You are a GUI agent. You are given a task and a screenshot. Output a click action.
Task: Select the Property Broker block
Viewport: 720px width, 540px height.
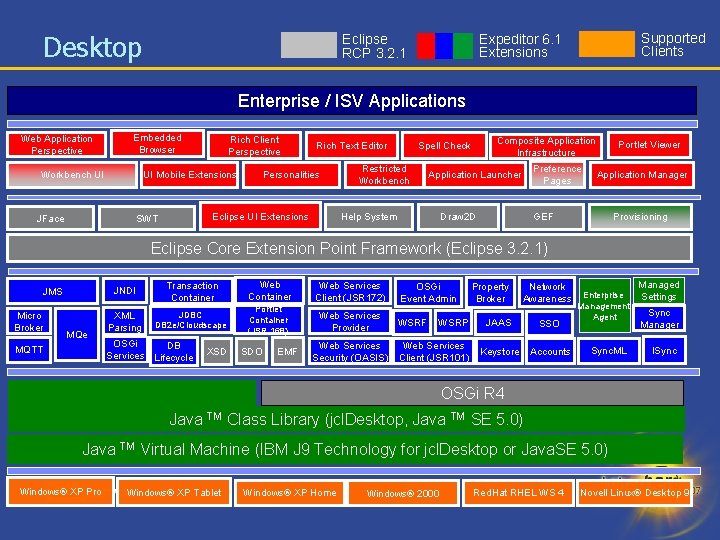[490, 292]
